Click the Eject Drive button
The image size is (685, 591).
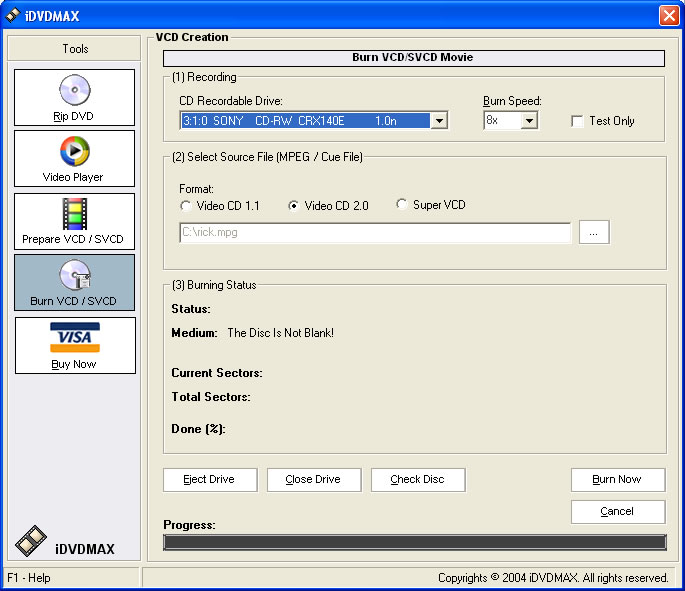coord(210,480)
